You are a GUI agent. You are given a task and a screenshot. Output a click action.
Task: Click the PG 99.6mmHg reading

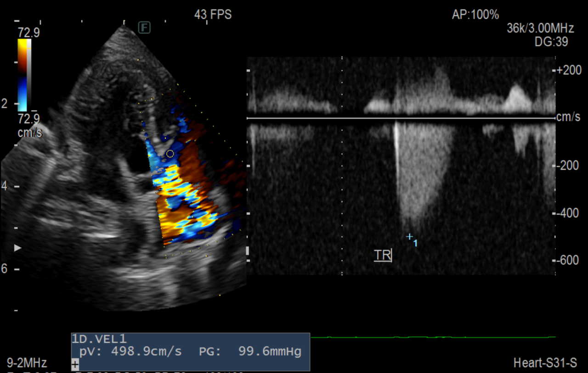[250, 352]
